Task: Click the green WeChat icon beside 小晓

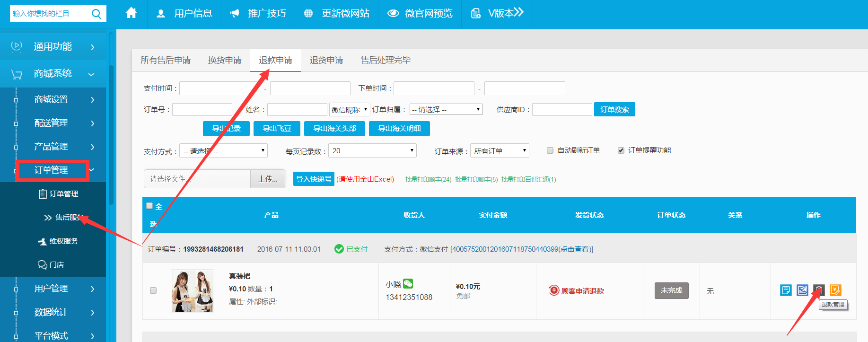Action: pyautogui.click(x=408, y=284)
